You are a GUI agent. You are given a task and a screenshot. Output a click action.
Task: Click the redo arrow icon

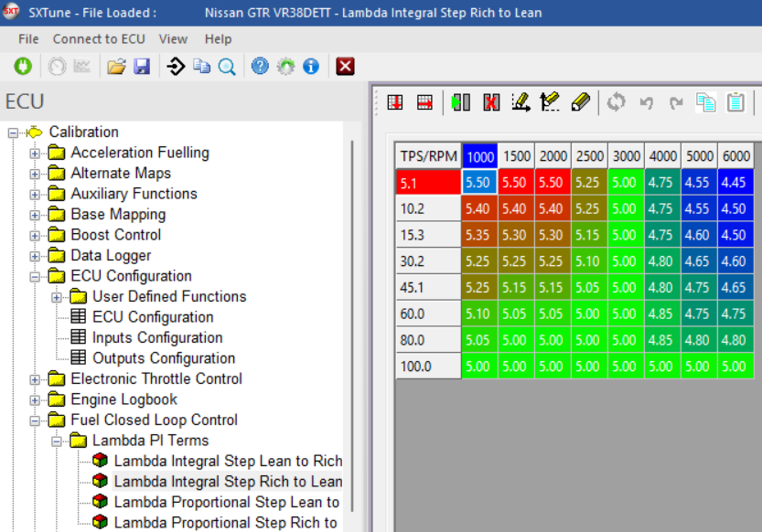676,103
